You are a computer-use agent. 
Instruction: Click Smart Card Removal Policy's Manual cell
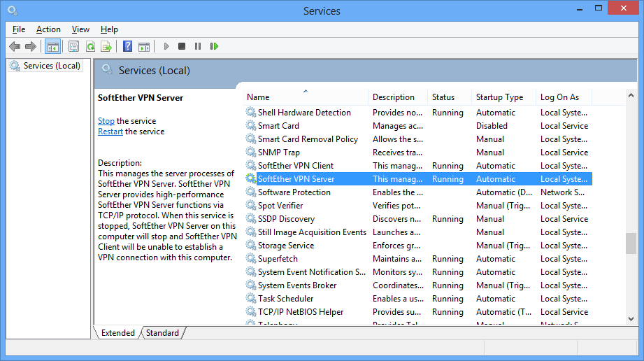point(490,139)
